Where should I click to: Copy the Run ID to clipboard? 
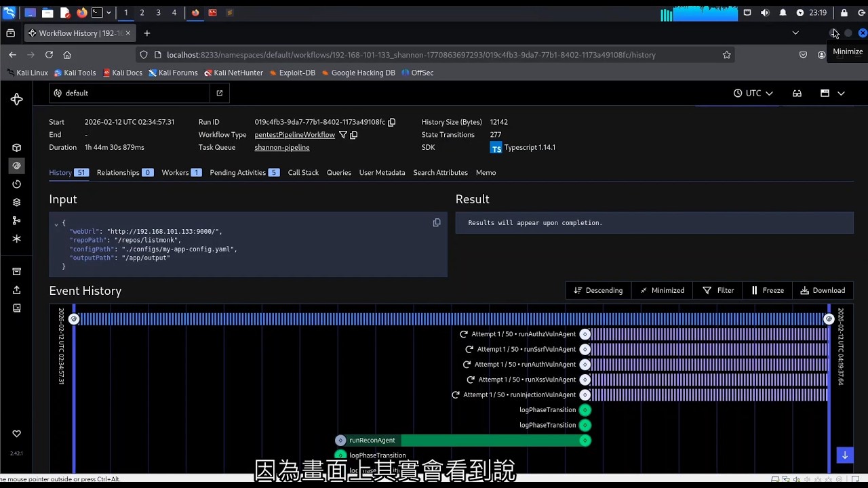pos(391,122)
